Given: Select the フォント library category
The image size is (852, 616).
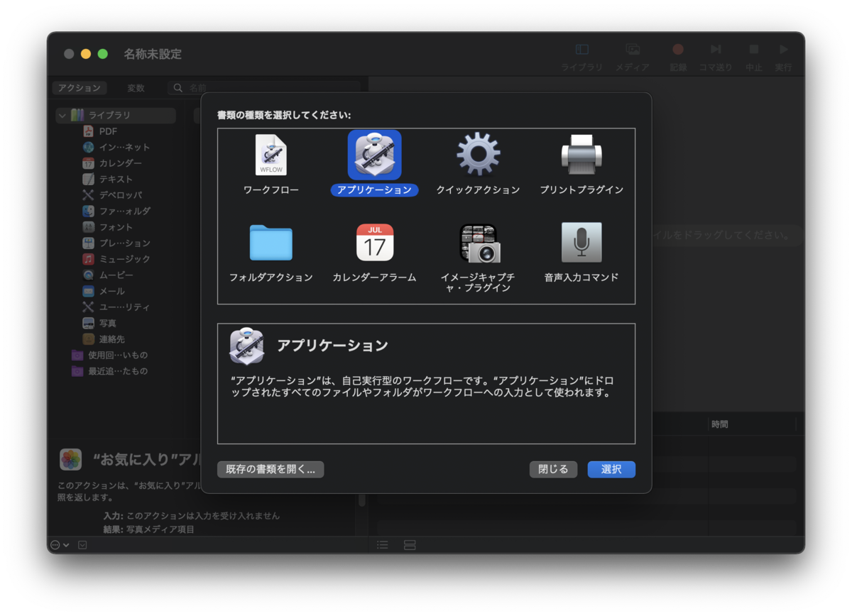Looking at the screenshot, I should pyautogui.click(x=116, y=227).
